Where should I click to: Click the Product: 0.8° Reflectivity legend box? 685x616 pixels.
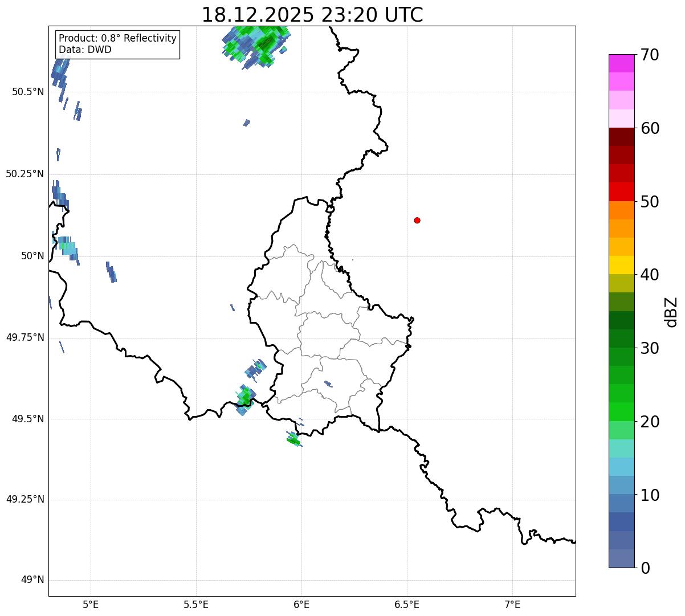(117, 44)
